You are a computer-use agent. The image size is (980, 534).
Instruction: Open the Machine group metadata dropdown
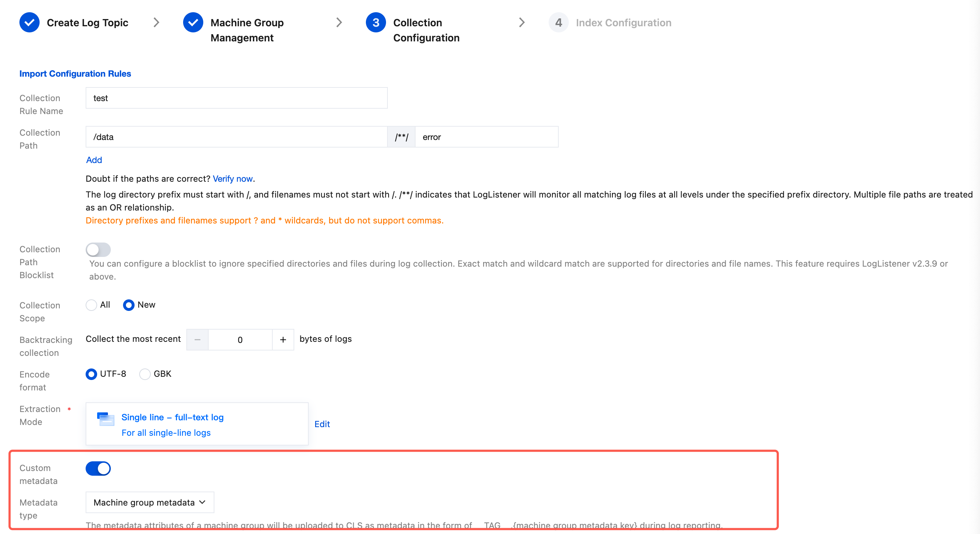[150, 502]
